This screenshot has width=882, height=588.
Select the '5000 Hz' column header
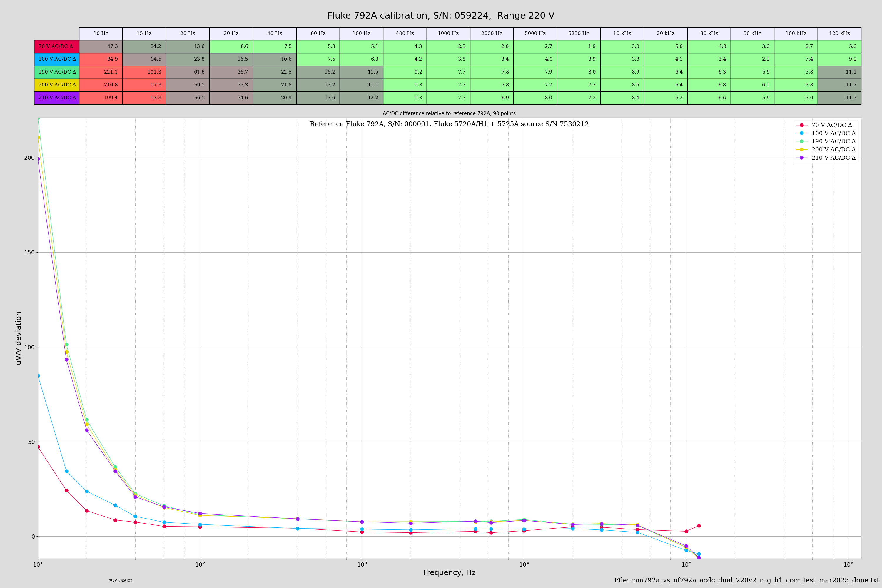click(x=535, y=34)
